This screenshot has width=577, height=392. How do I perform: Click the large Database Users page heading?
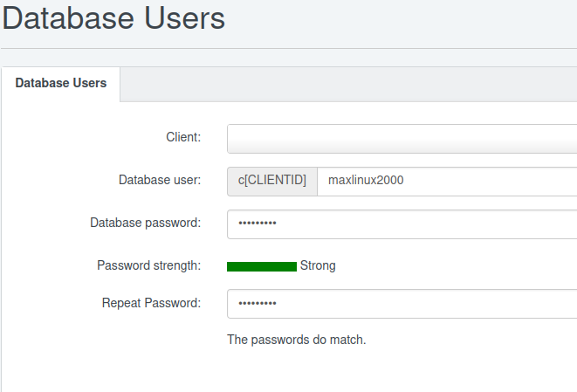113,18
